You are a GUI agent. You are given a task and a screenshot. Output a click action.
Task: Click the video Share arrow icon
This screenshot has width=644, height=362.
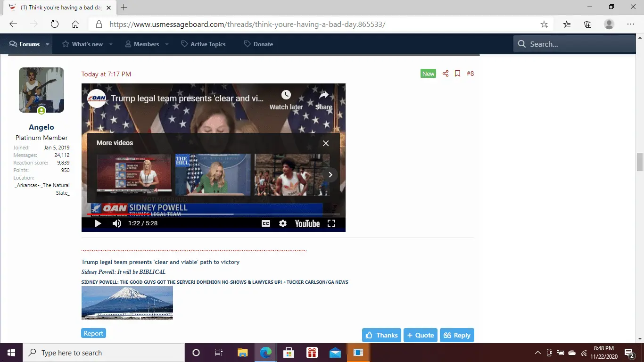[x=324, y=96]
